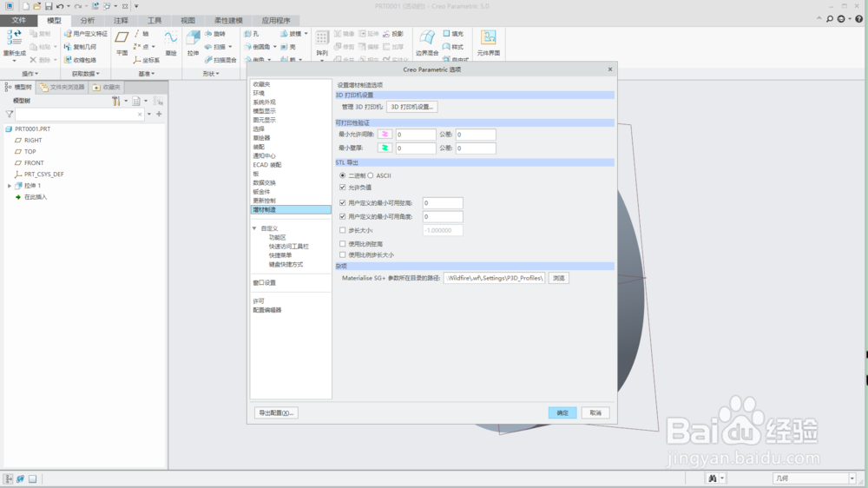The height and width of the screenshot is (488, 868).
Task: Select the 二进制 (Binary) radio button
Action: click(343, 175)
